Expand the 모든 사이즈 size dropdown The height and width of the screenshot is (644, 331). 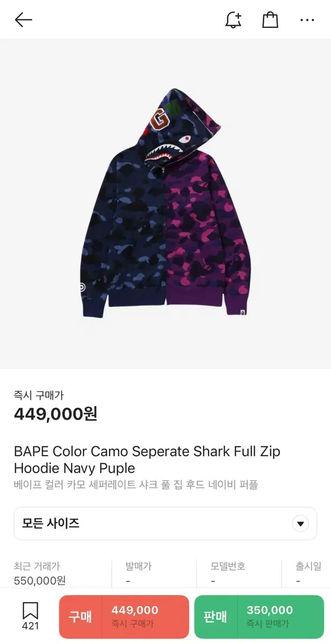165,523
